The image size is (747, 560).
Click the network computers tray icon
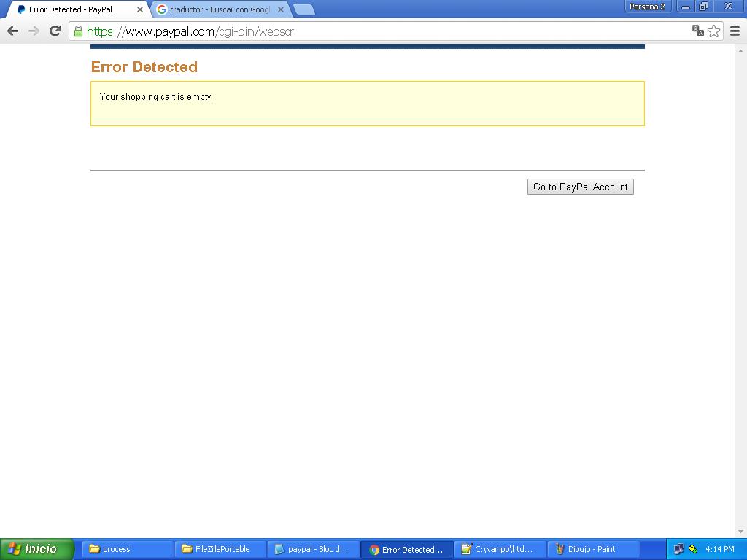click(x=679, y=549)
